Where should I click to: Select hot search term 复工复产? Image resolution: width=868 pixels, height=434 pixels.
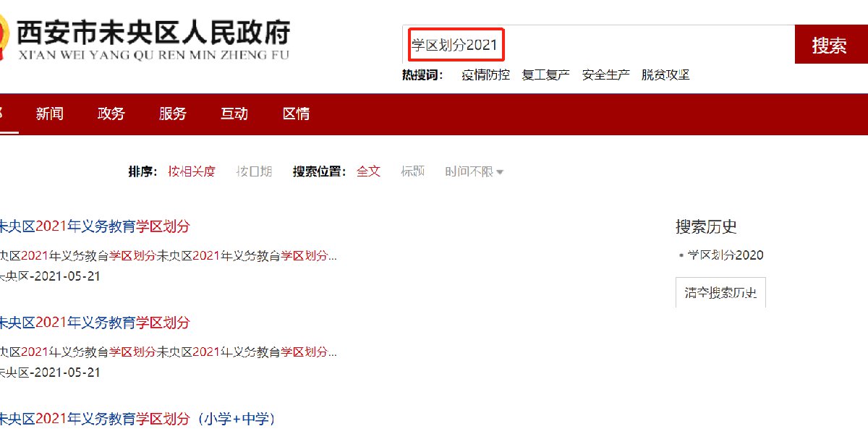tap(545, 75)
